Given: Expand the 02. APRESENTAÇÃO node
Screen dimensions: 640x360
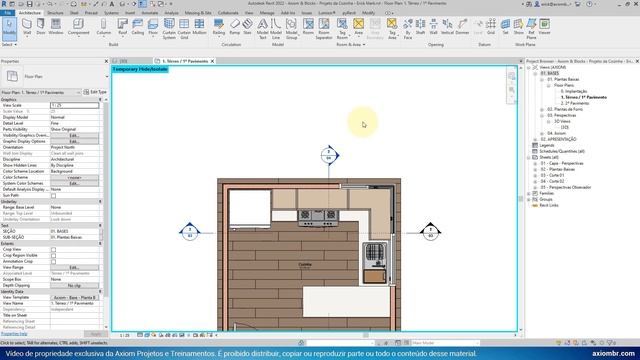Looking at the screenshot, I should (x=535, y=140).
